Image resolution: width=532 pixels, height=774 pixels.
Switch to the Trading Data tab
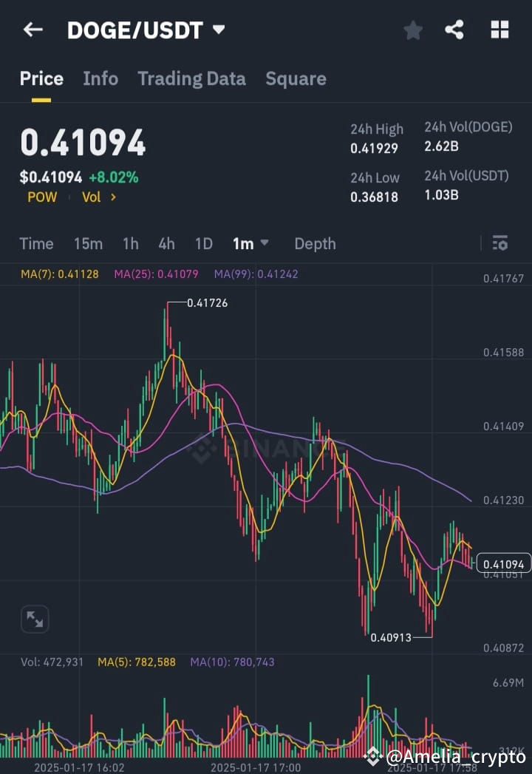[x=191, y=78]
